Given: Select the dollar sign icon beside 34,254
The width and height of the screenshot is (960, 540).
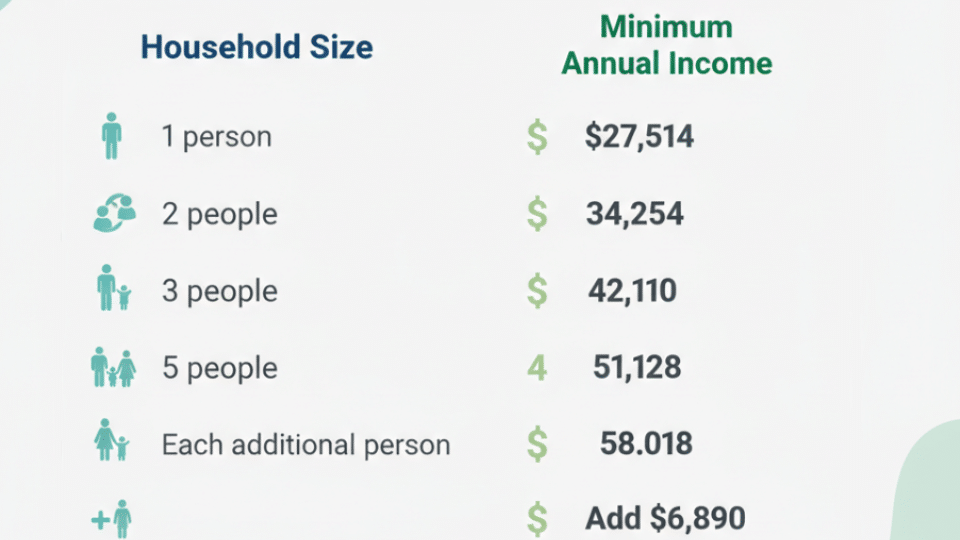Looking at the screenshot, I should point(537,214).
